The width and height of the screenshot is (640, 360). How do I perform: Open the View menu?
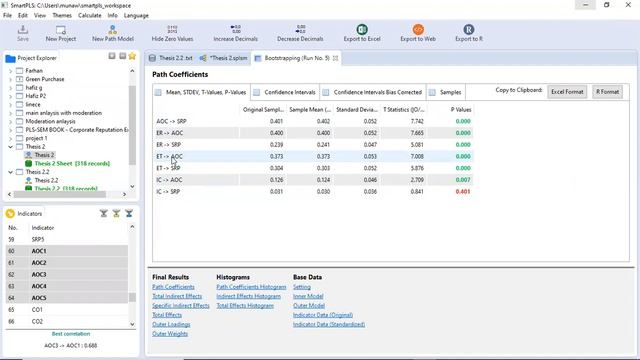pyautogui.click(x=40, y=16)
